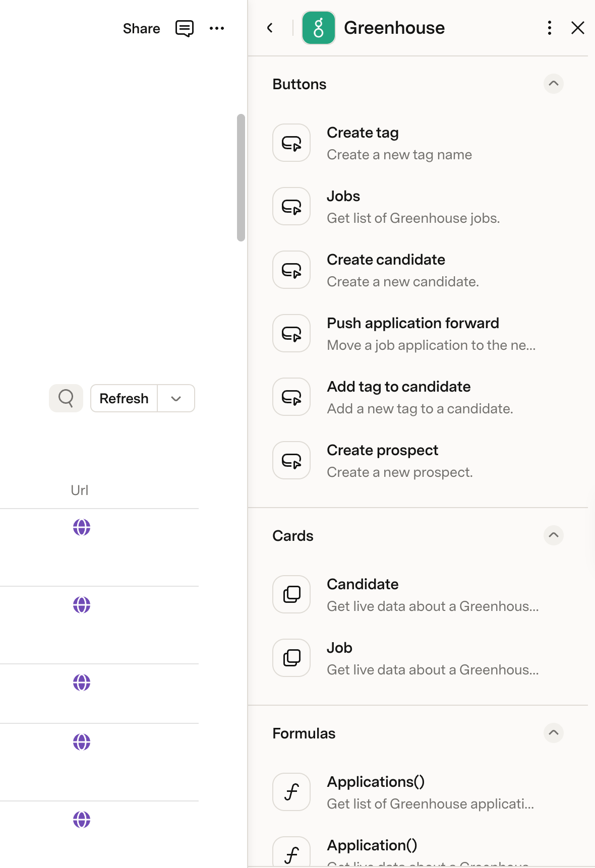The height and width of the screenshot is (868, 595).
Task: Open the dropdown arrow next to Refresh
Action: pos(176,398)
